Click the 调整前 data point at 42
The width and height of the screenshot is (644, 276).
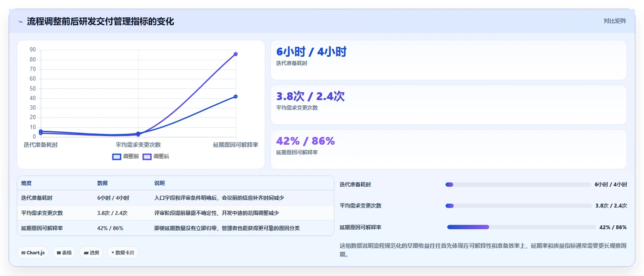click(236, 96)
